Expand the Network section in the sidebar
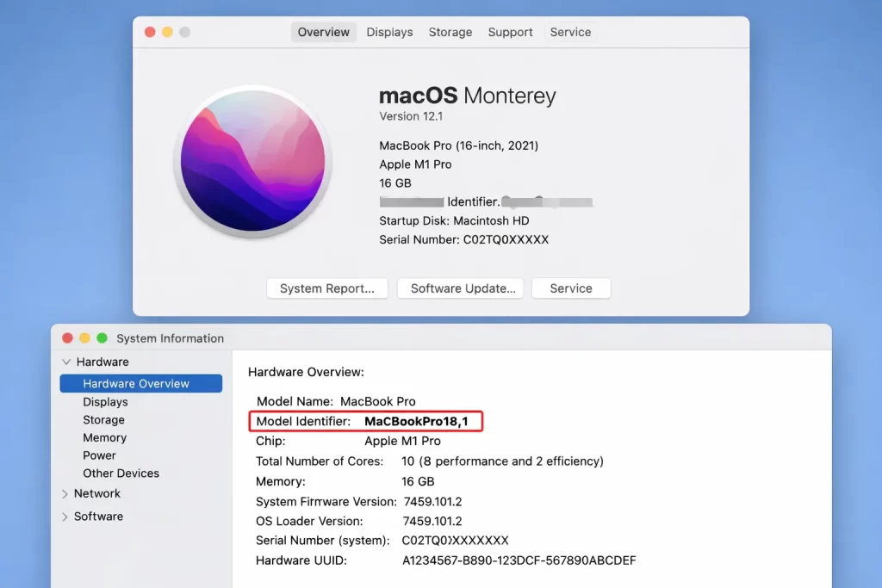Screen dimensions: 882x588 pyautogui.click(x=65, y=494)
